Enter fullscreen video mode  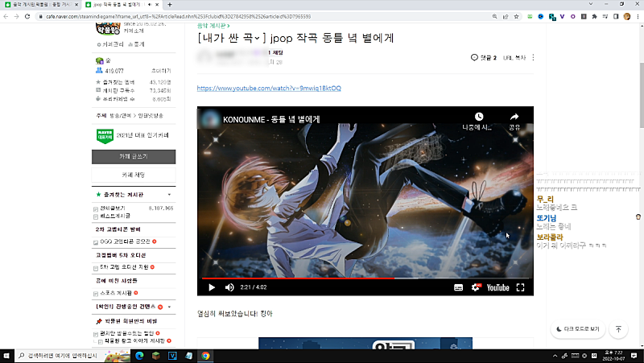pyautogui.click(x=520, y=287)
